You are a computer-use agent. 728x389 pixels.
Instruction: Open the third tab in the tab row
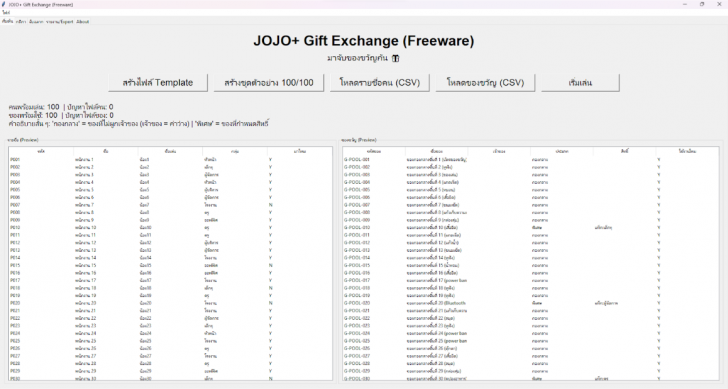(36, 21)
